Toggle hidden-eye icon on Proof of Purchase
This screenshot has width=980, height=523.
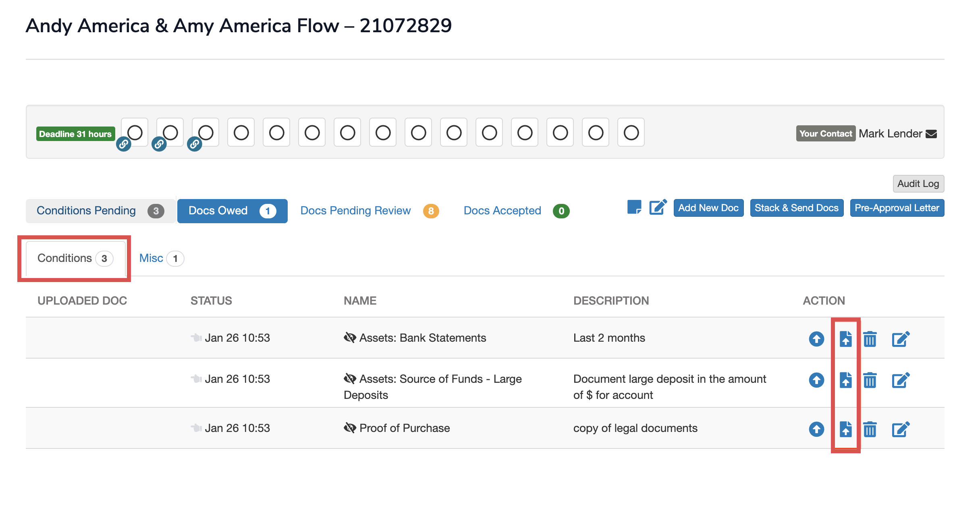coord(350,428)
